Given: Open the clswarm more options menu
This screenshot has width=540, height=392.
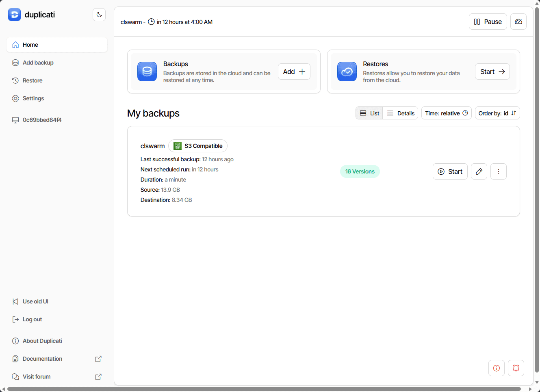Looking at the screenshot, I should click(499, 171).
